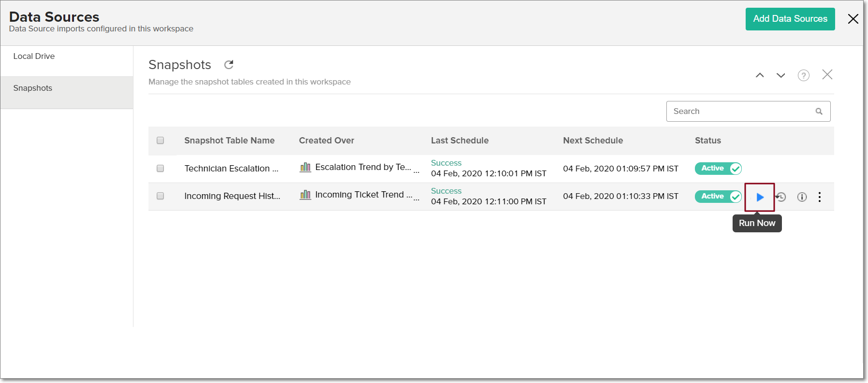This screenshot has height=383, width=868.
Task: Toggle Active status for Technician Escalation
Action: click(718, 169)
